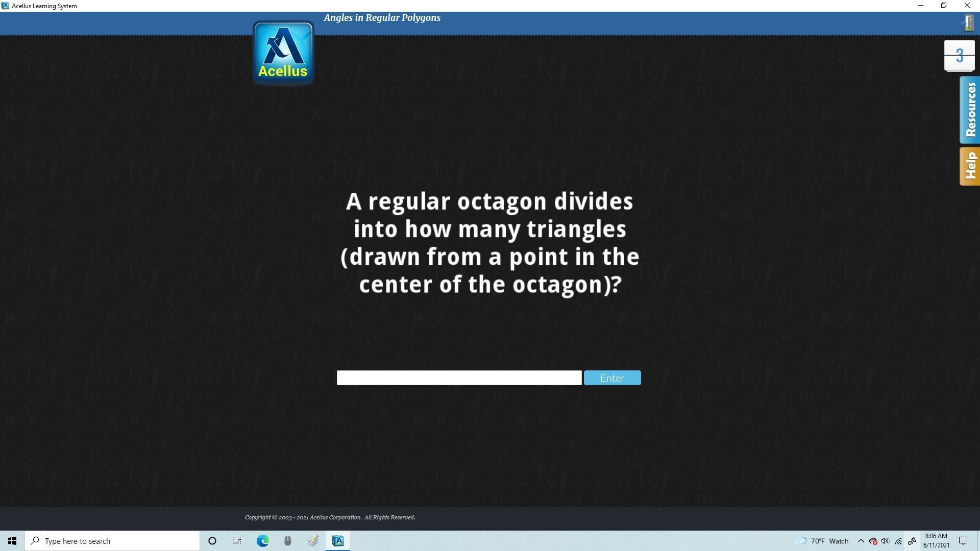Open the Help side tab
Screen dimensions: 980x551
coord(970,166)
